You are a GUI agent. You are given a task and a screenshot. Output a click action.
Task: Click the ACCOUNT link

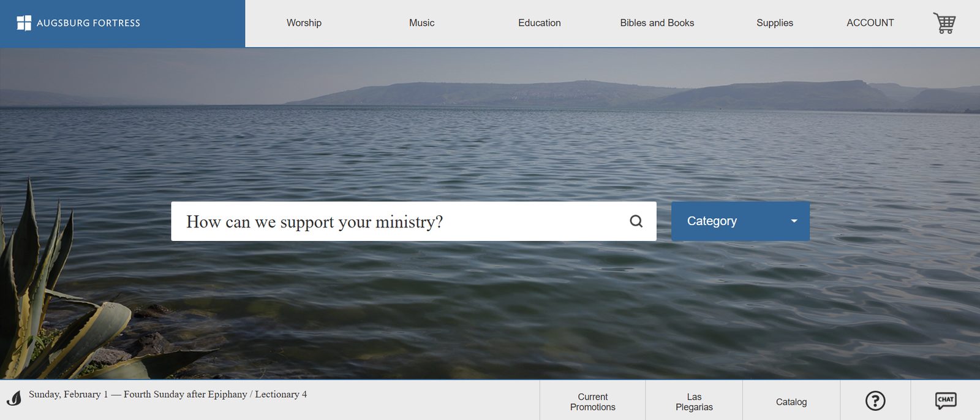tap(870, 23)
